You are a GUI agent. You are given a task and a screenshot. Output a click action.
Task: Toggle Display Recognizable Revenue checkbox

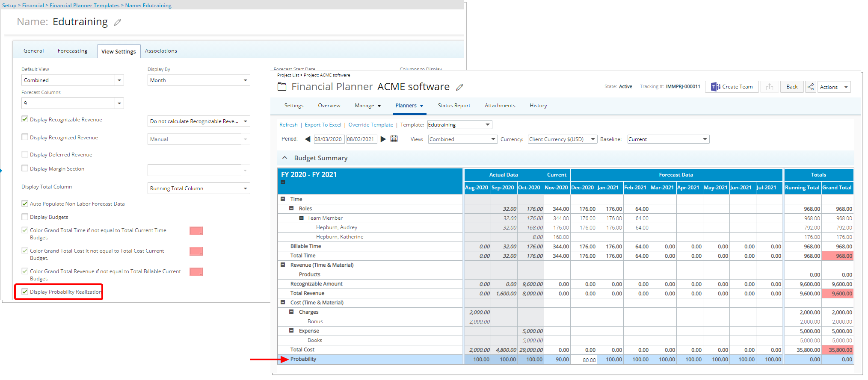coord(25,119)
